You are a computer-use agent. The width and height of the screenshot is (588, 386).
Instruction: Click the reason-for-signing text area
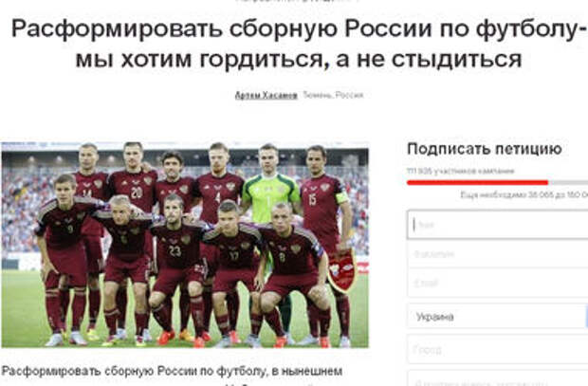click(x=497, y=378)
